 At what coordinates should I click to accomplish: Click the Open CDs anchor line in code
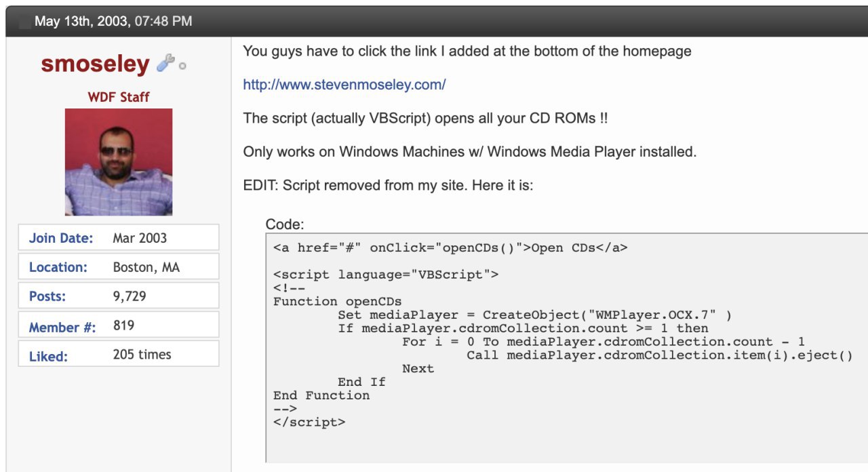pyautogui.click(x=450, y=248)
